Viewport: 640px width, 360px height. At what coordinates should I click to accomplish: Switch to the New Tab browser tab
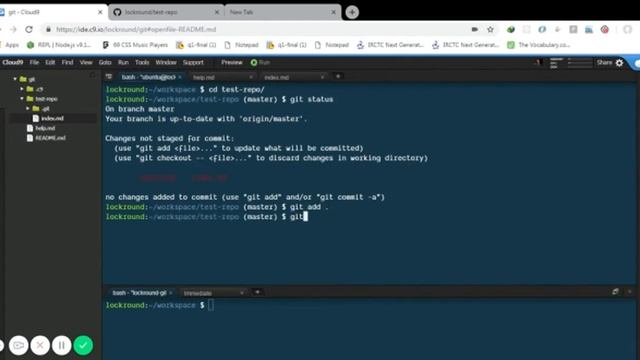[282, 12]
